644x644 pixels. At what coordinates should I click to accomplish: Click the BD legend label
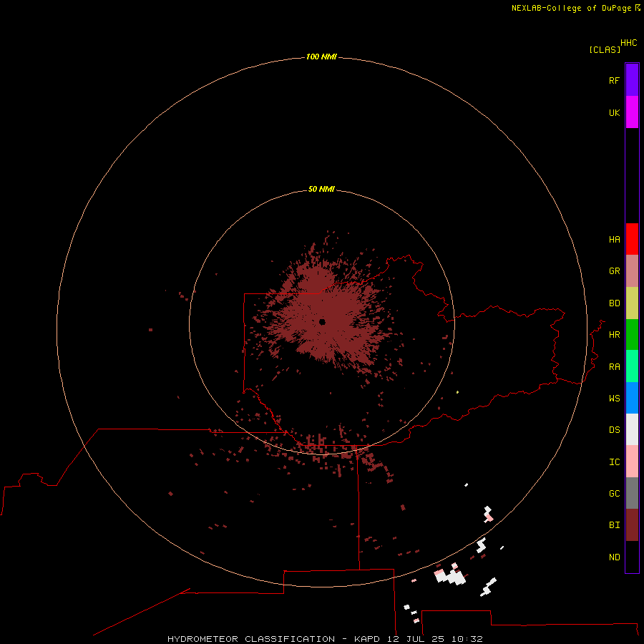(614, 303)
